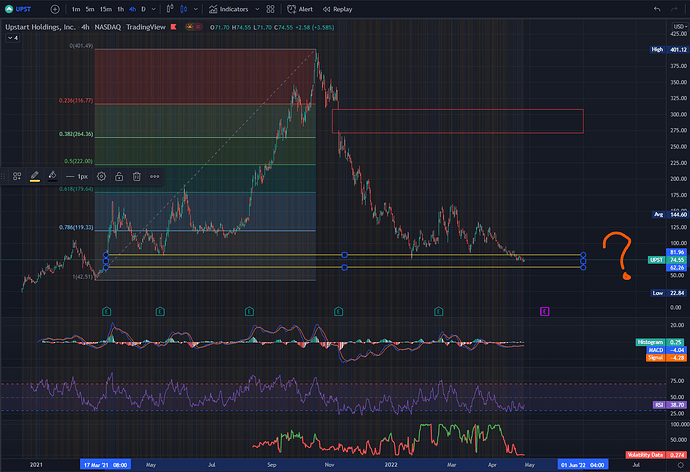Open the Indicators dialog
The width and height of the screenshot is (690, 472).
[228, 9]
